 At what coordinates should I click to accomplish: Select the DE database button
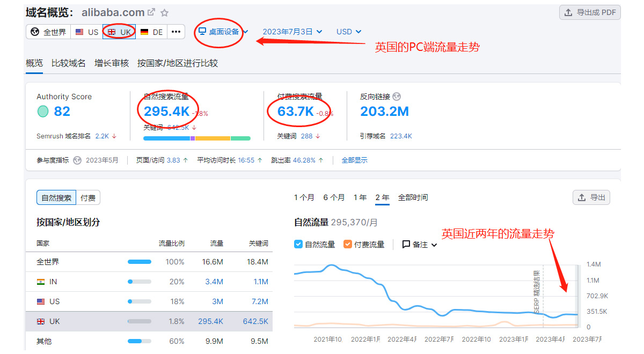(x=151, y=32)
